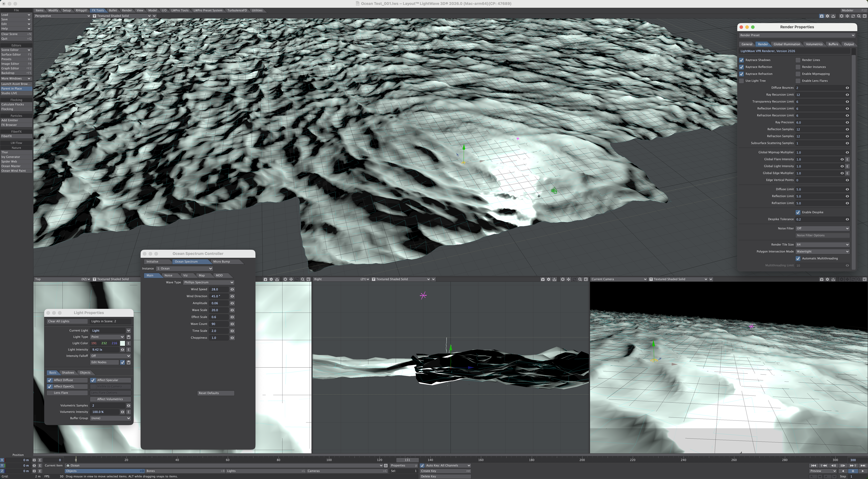This screenshot has height=479, width=868.
Task: Open the Preview dropdown near transport controls
Action: coord(823,471)
